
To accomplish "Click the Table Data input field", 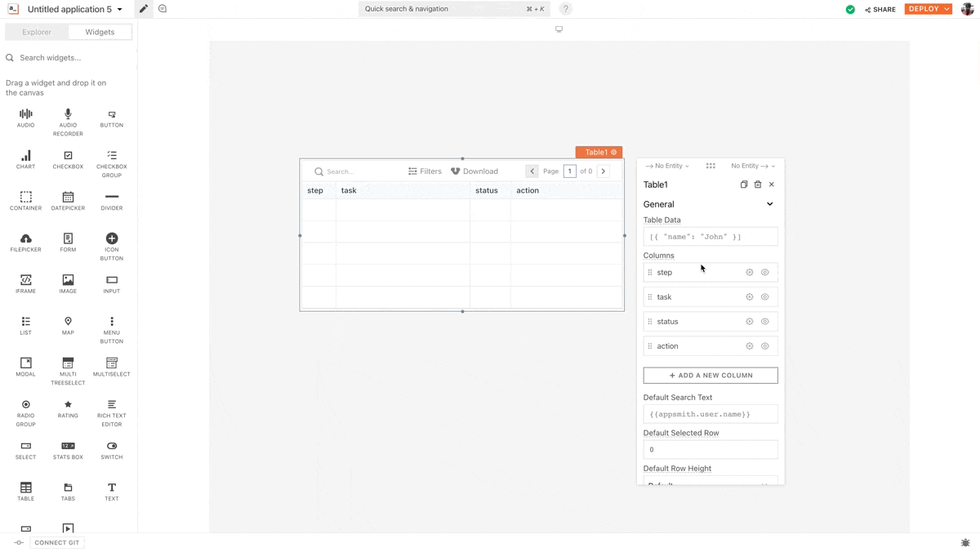I will [710, 237].
